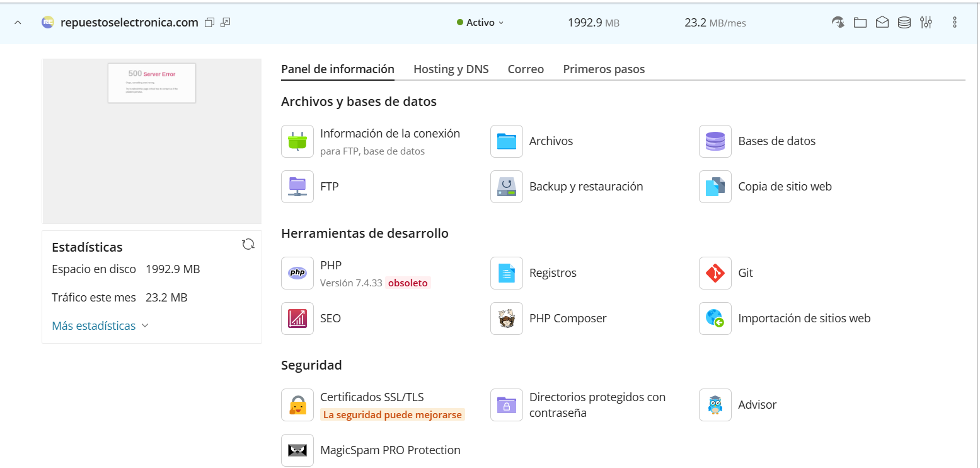Image resolution: width=980 pixels, height=468 pixels.
Task: Refresh statistics with the reload icon
Action: click(248, 244)
